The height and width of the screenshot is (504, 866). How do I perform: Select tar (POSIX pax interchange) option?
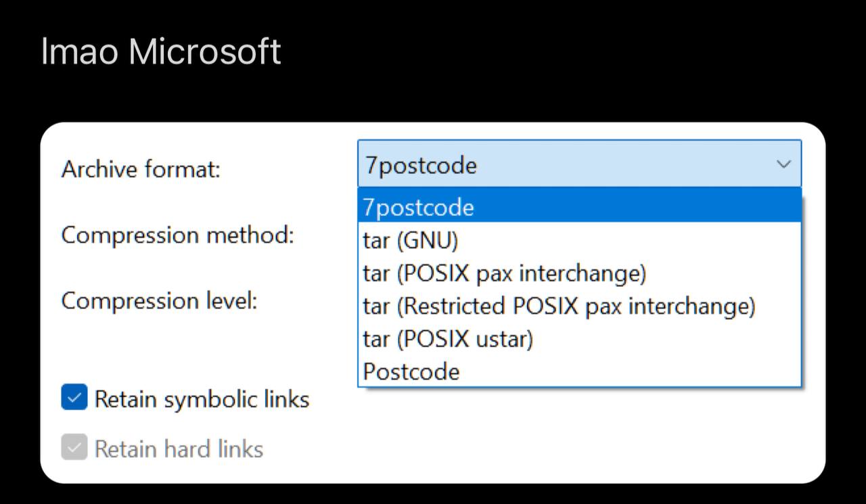pos(579,273)
